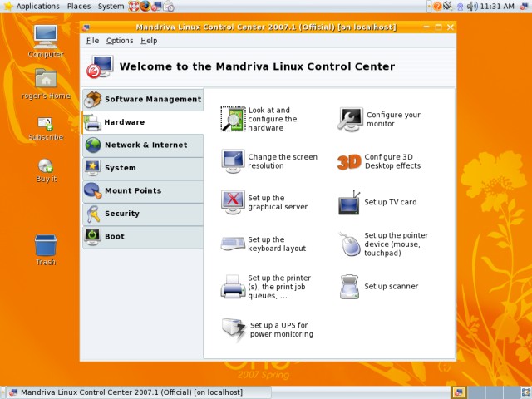The image size is (532, 399).
Task: Click the 'Set up TV card' label
Action: pos(391,202)
